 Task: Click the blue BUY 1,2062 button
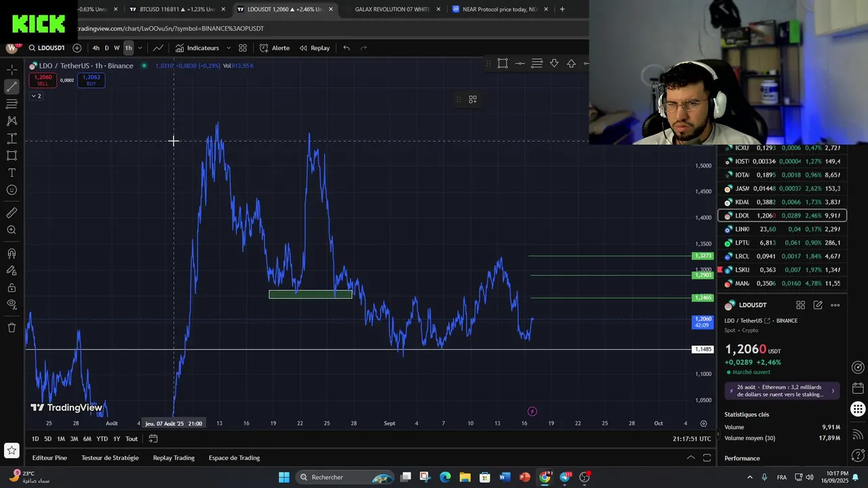(x=92, y=80)
